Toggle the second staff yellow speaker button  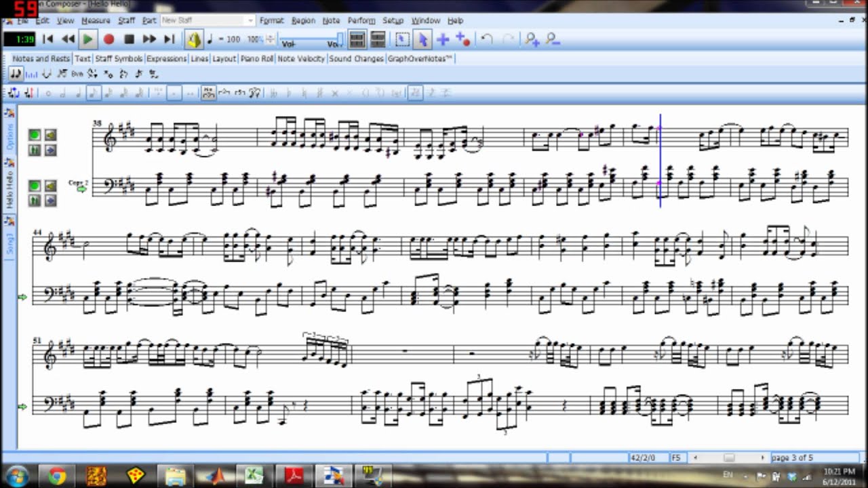coord(50,186)
